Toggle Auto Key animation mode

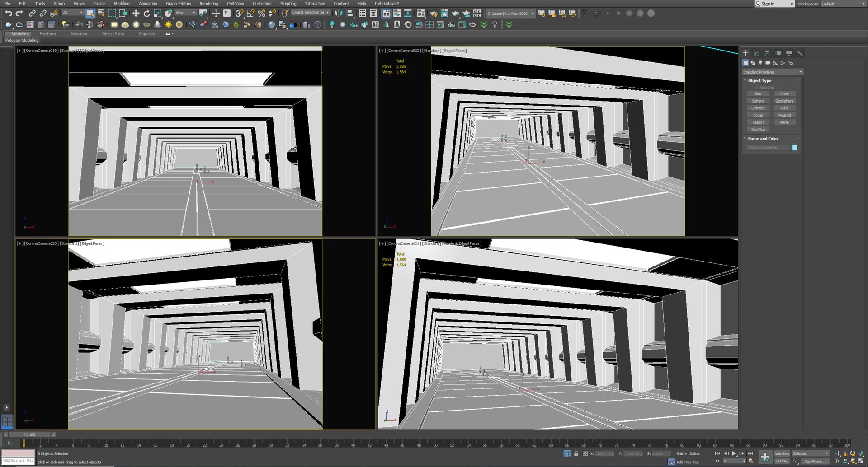(782, 453)
